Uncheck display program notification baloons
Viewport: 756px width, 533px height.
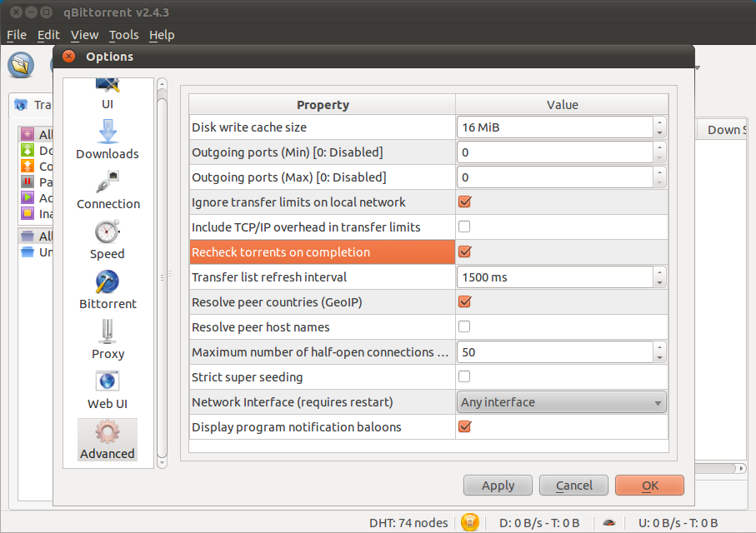[x=465, y=426]
